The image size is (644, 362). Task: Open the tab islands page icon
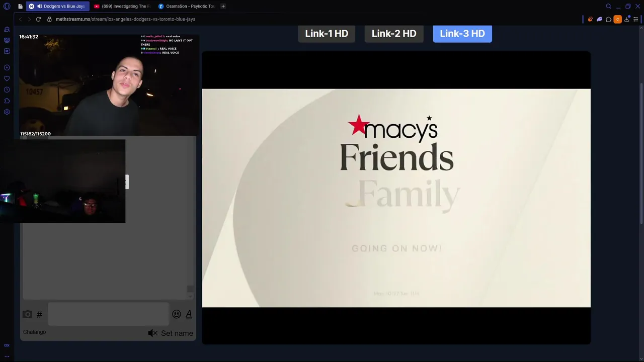tap(20, 6)
